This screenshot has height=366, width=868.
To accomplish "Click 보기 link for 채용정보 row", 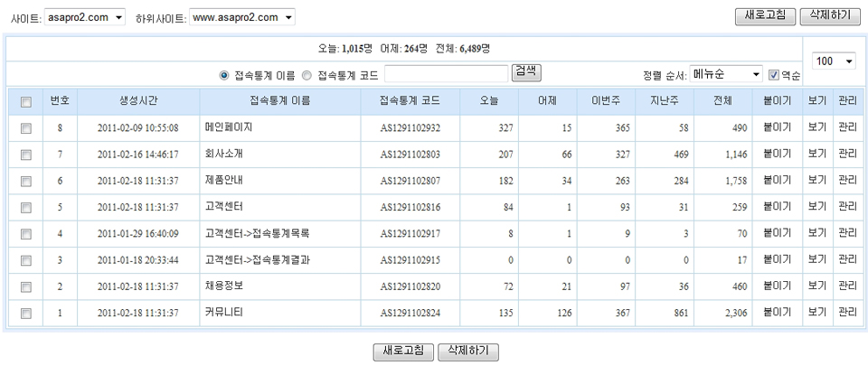I will coord(816,286).
